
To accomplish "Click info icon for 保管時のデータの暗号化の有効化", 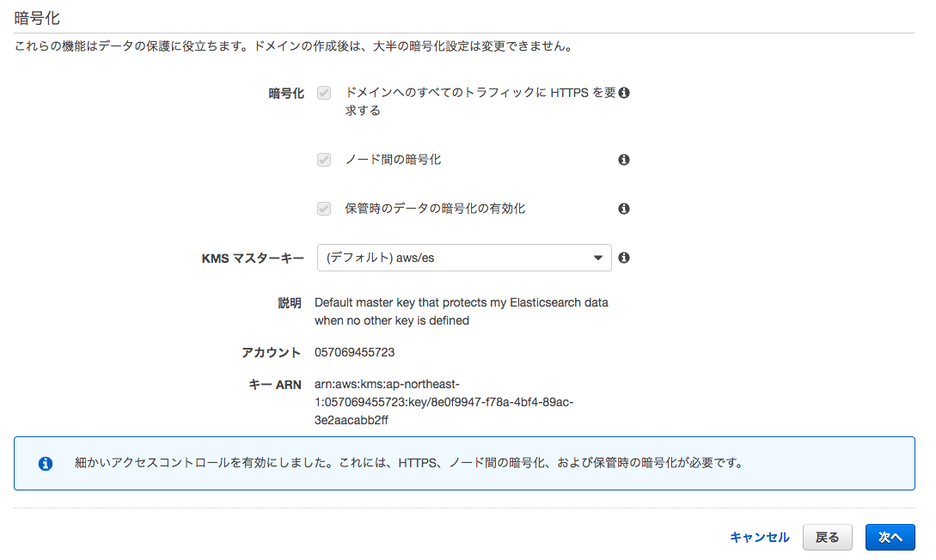I will coord(624,209).
